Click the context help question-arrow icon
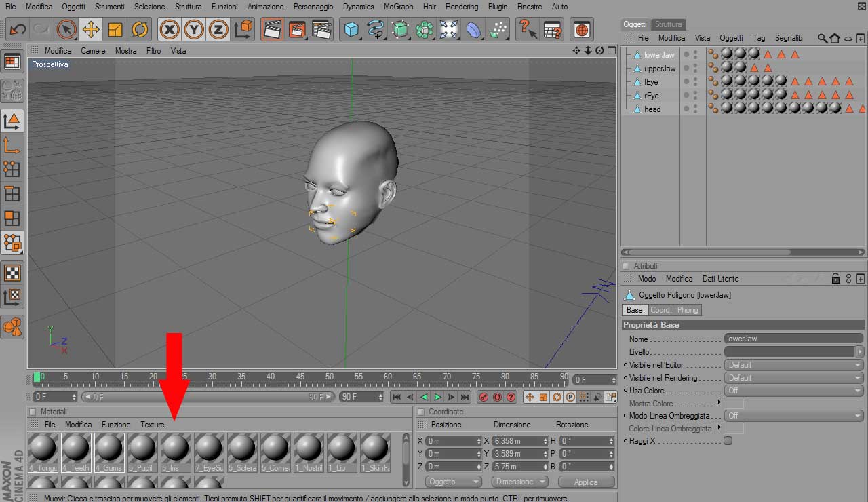The height and width of the screenshot is (502, 868). (528, 29)
